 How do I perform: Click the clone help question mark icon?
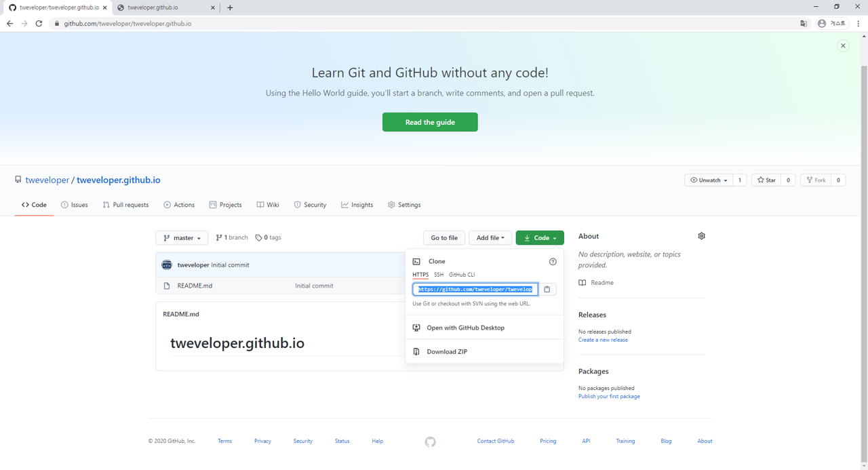[553, 262]
